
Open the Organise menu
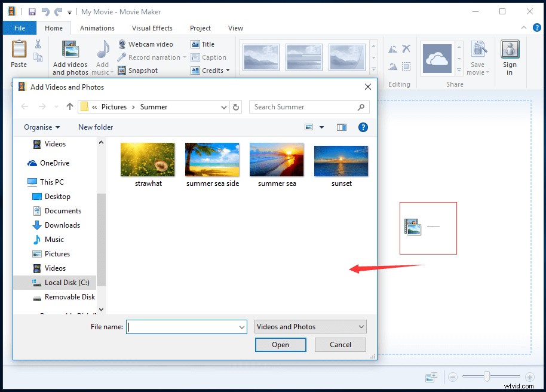[41, 127]
